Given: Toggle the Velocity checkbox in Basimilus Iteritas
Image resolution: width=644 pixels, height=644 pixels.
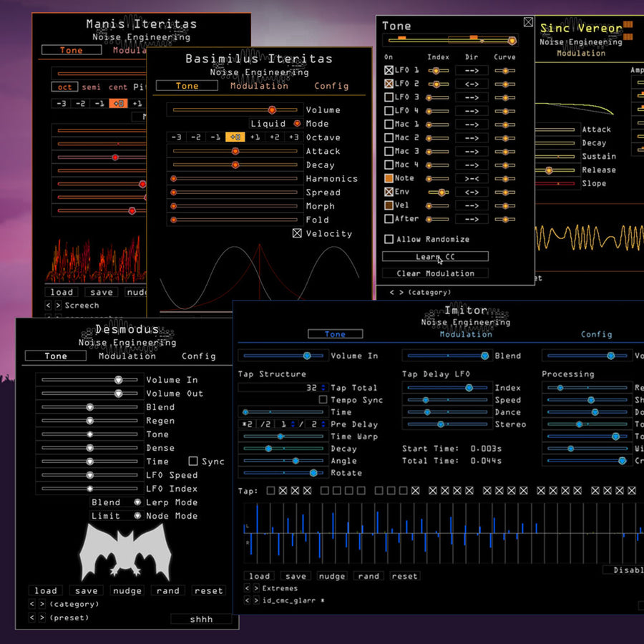Looking at the screenshot, I should 297,233.
